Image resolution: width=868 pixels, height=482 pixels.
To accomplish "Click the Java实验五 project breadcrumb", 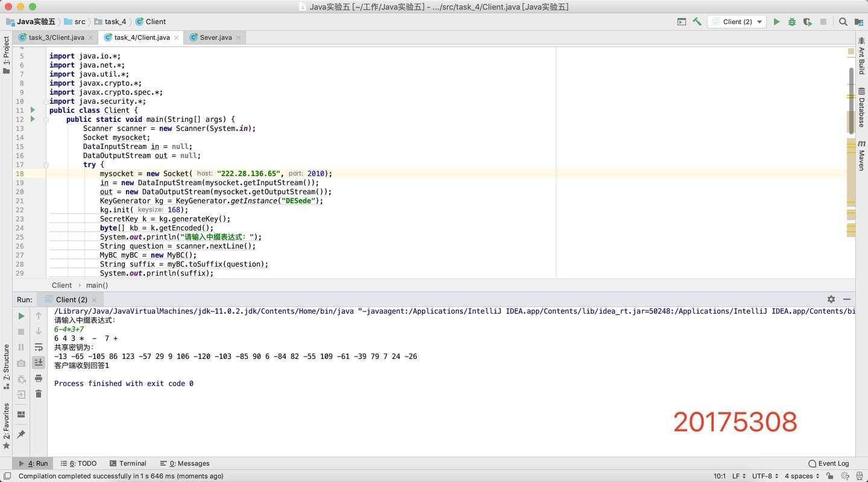I will (x=31, y=22).
